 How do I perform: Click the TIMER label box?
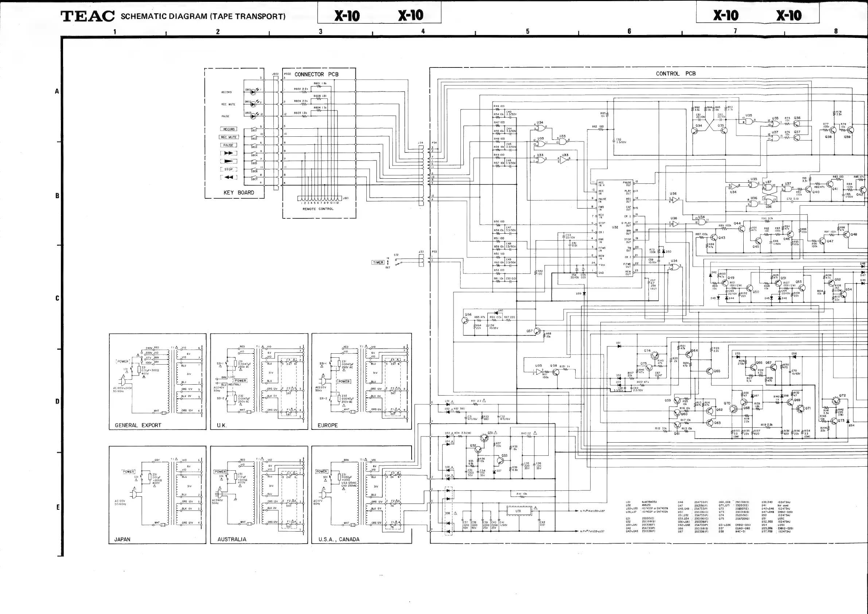pyautogui.click(x=378, y=263)
